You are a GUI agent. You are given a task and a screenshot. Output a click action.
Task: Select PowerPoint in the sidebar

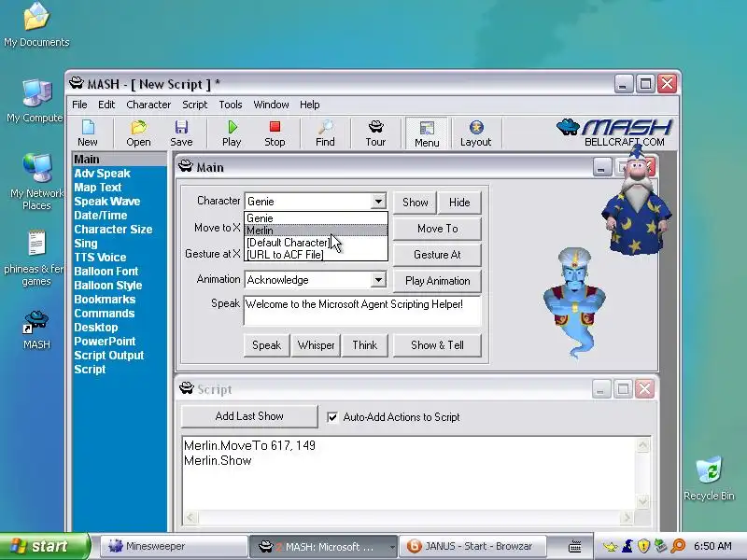(x=105, y=342)
